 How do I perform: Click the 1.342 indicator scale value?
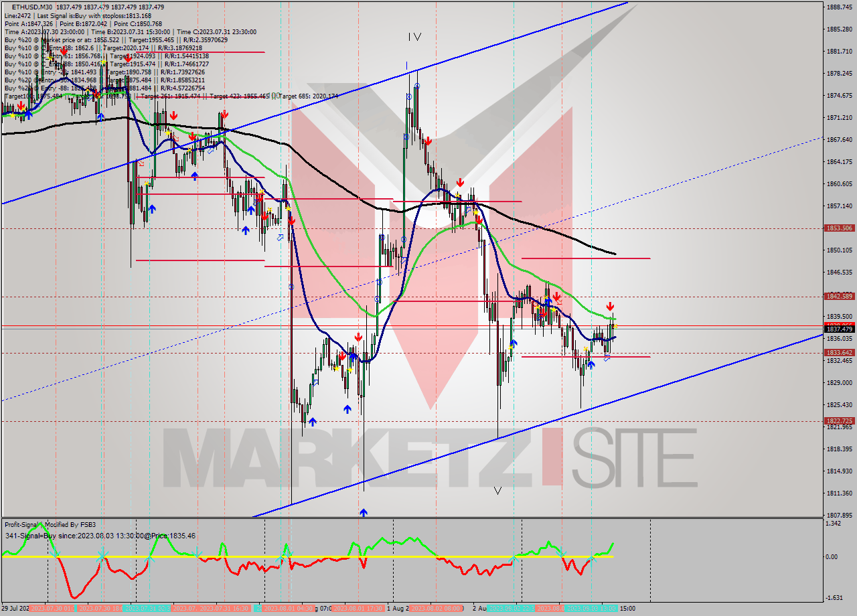click(x=834, y=524)
